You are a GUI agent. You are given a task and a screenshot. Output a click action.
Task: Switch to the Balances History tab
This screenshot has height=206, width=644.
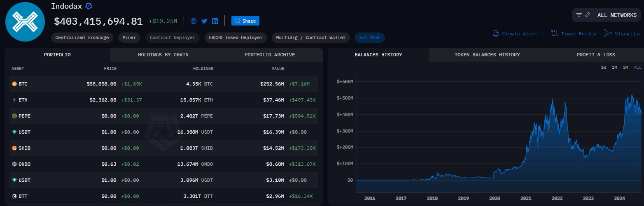coord(378,55)
